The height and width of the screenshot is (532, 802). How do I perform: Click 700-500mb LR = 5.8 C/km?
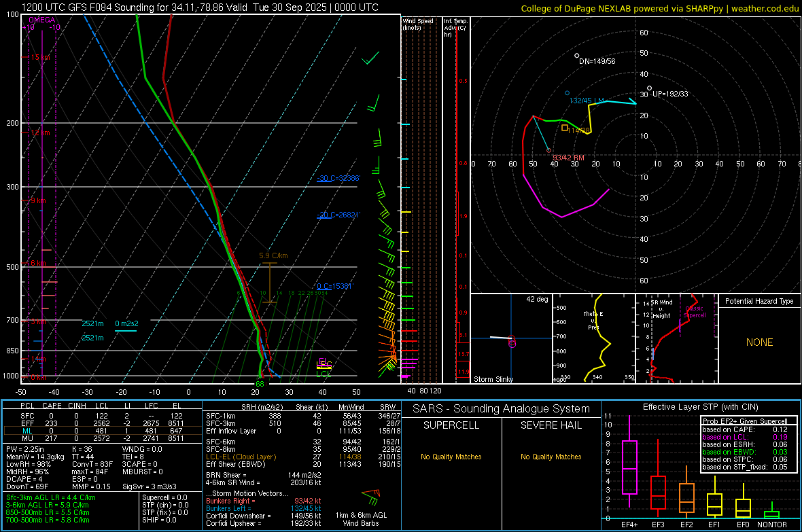[x=48, y=520]
